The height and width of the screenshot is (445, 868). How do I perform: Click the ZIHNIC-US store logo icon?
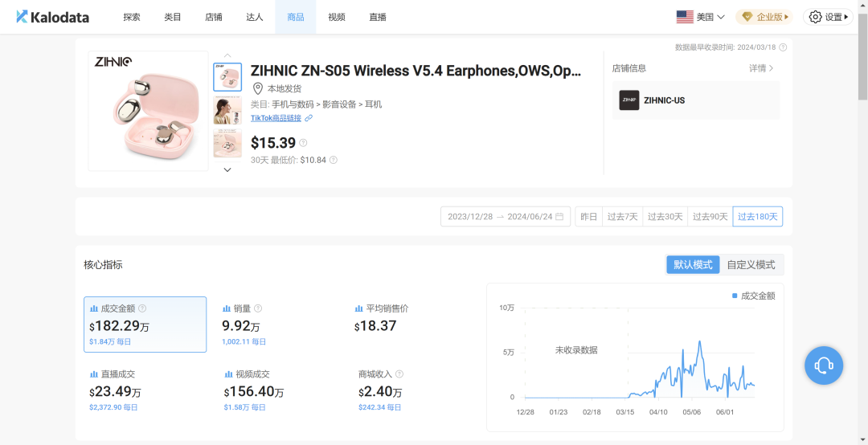coord(628,100)
